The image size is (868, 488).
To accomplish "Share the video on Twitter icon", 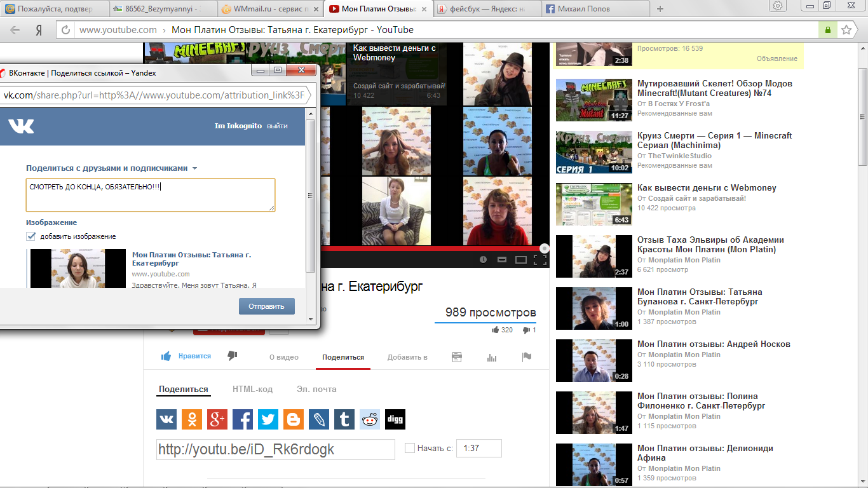I will point(268,419).
